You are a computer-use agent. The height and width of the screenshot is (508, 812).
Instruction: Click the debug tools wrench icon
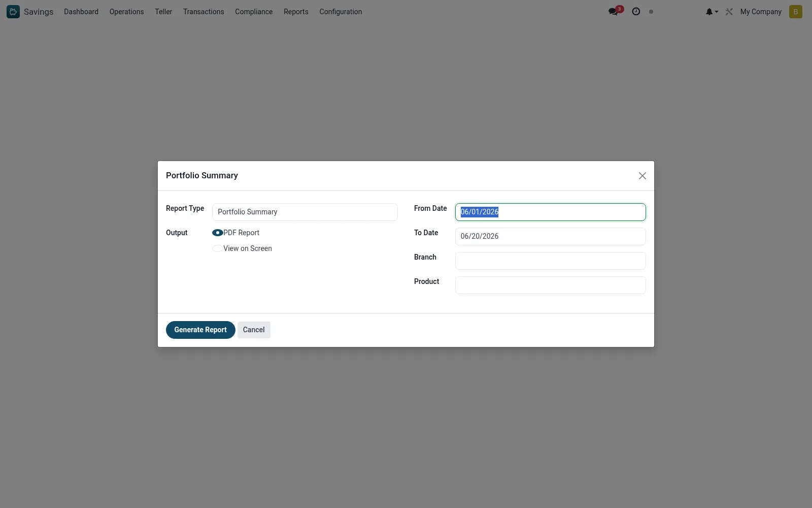729,12
